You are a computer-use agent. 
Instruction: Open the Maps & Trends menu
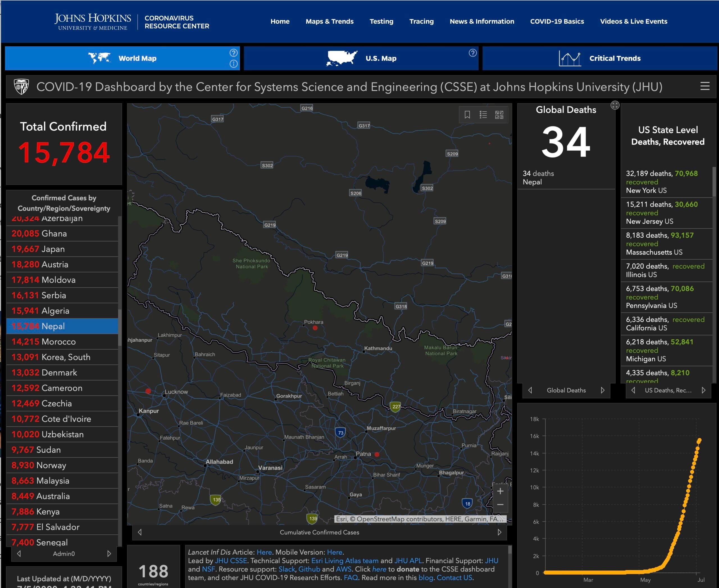(329, 21)
